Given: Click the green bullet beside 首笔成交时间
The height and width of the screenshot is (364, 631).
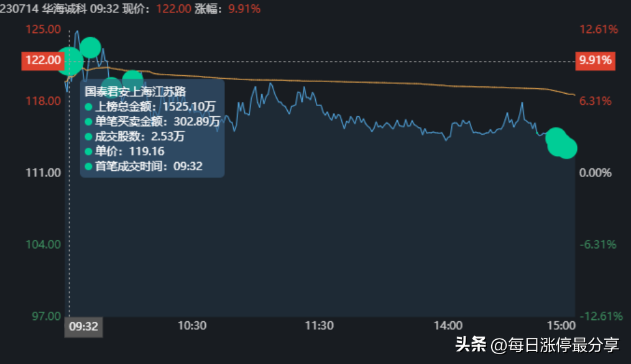Looking at the screenshot, I should click(88, 166).
